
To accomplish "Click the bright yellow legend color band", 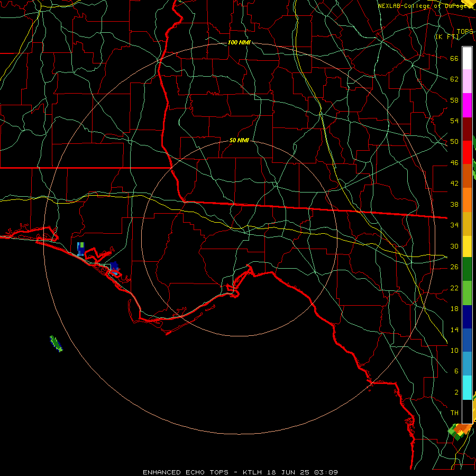I will 467,246.
